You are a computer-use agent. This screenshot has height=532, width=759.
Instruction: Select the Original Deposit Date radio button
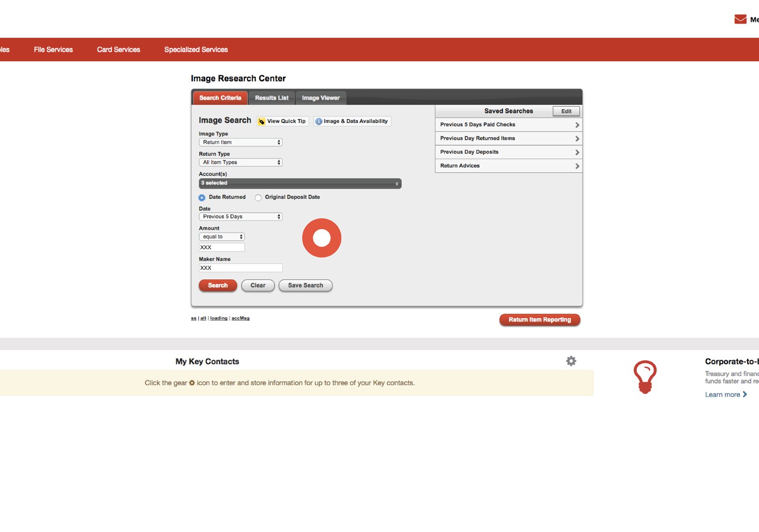point(258,197)
